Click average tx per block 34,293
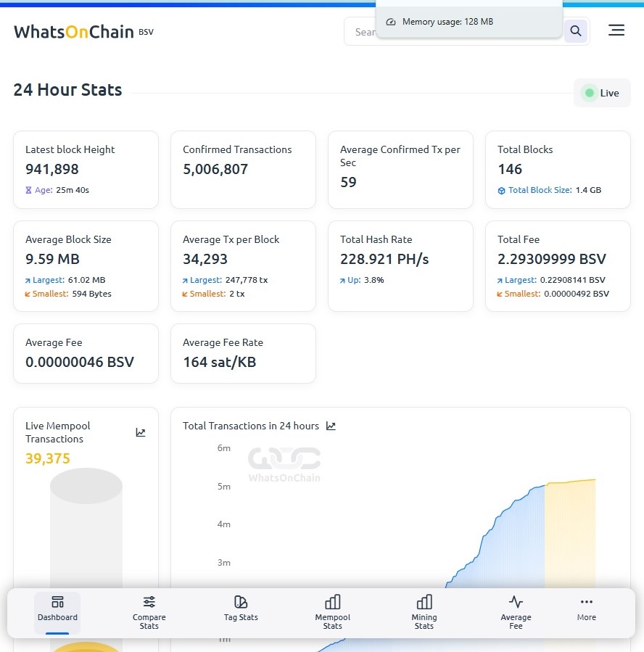 (205, 259)
